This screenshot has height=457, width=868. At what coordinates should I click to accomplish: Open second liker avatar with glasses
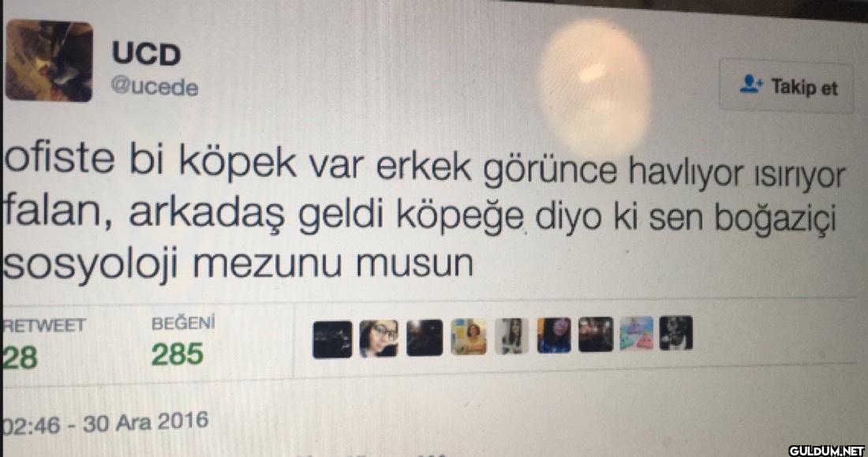point(379,338)
